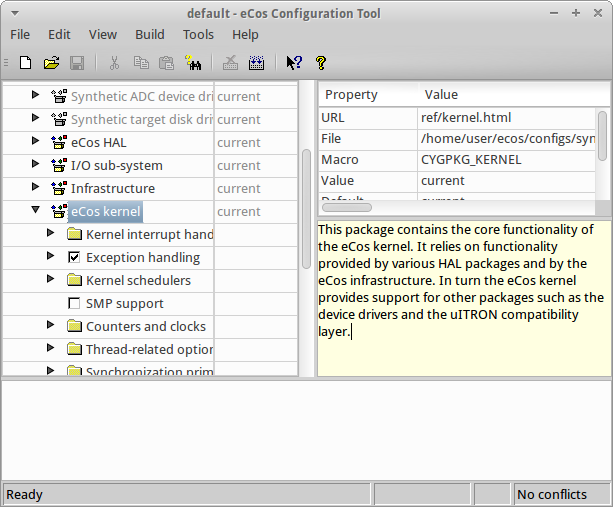Click the I/O sub-system package icon
The image size is (613, 507).
pyautogui.click(x=59, y=165)
